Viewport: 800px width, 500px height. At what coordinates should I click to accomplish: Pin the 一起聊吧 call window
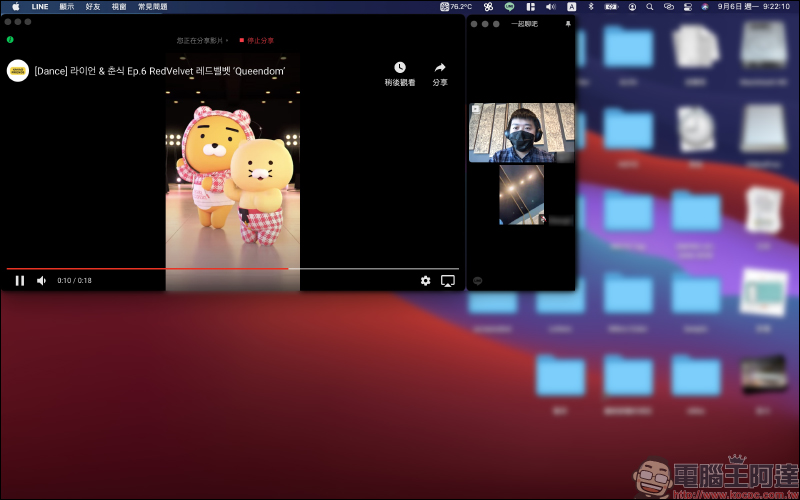click(568, 24)
